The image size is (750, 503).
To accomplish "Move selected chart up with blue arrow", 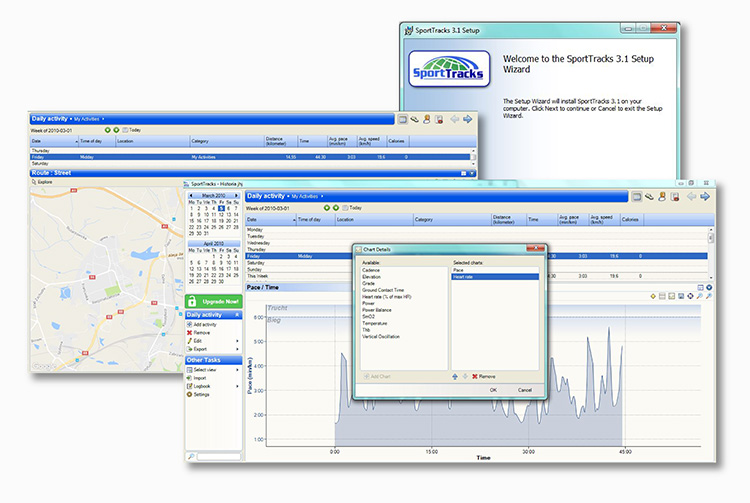I will (455, 377).
